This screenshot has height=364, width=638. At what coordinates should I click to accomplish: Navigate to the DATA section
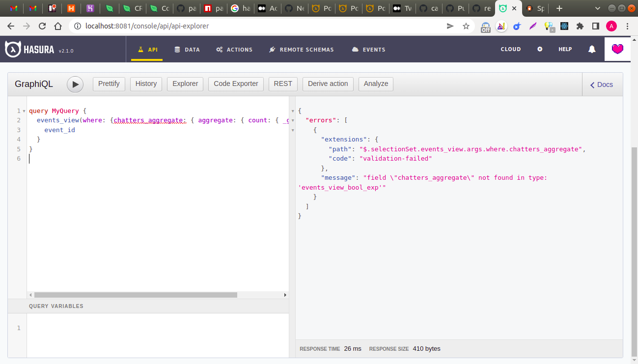click(187, 49)
